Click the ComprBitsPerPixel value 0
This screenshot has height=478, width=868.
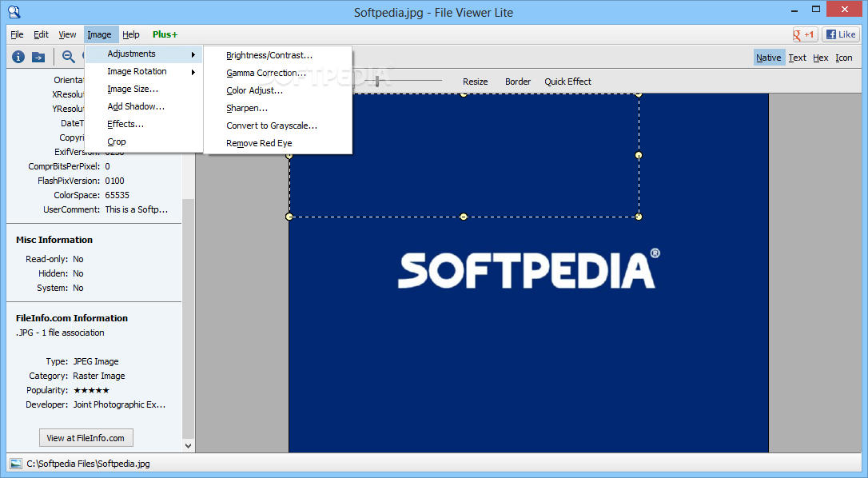coord(107,166)
